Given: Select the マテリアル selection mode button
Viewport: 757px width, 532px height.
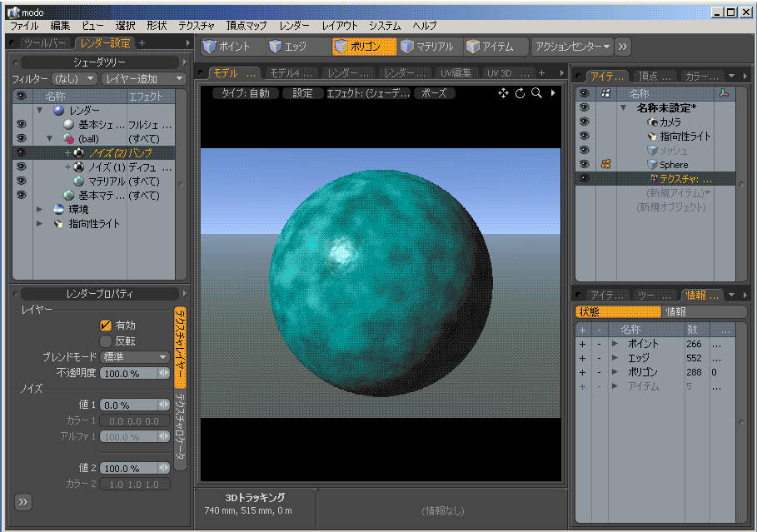Looking at the screenshot, I should 426,47.
